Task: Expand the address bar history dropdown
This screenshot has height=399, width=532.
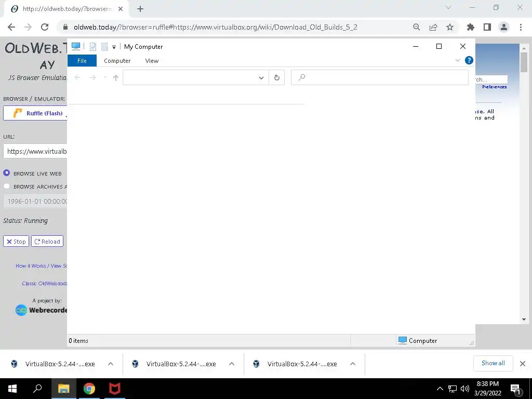Action: 261,78
